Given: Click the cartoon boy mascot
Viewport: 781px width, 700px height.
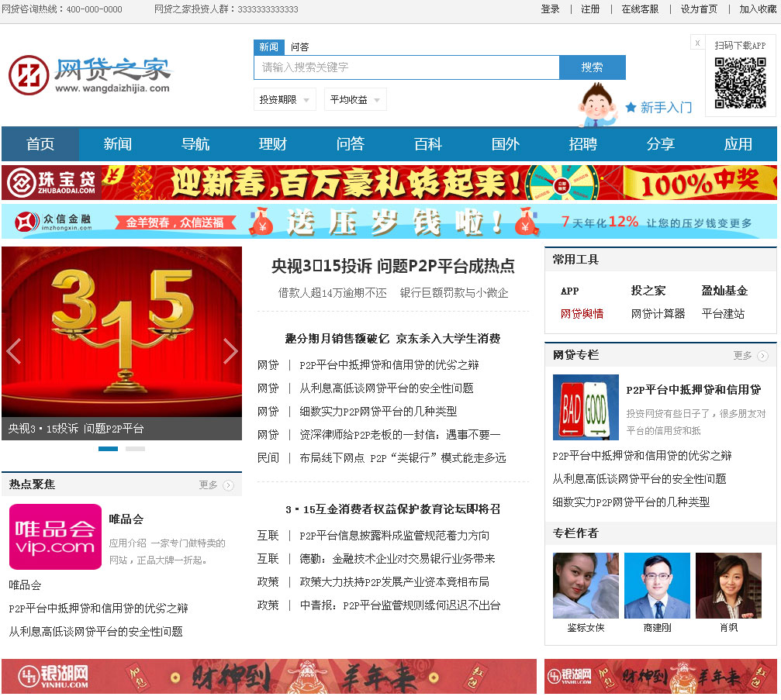Looking at the screenshot, I should click(x=596, y=105).
